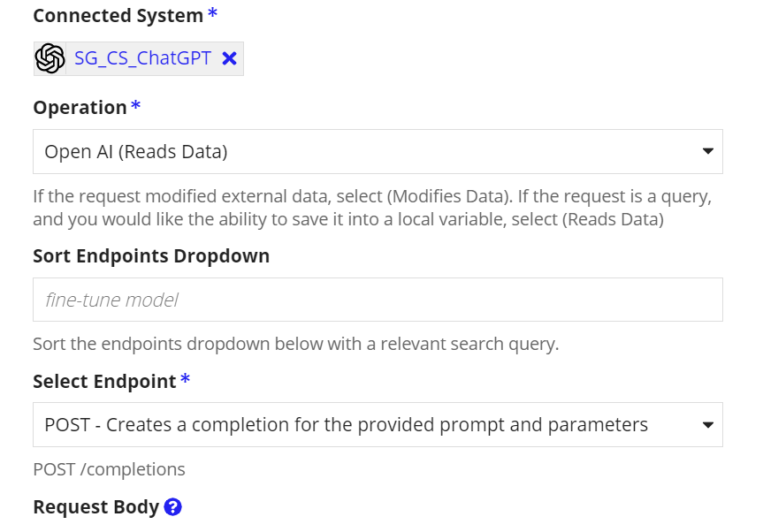Click the POST /completions path text
This screenshot has width=763, height=532.
click(x=109, y=469)
